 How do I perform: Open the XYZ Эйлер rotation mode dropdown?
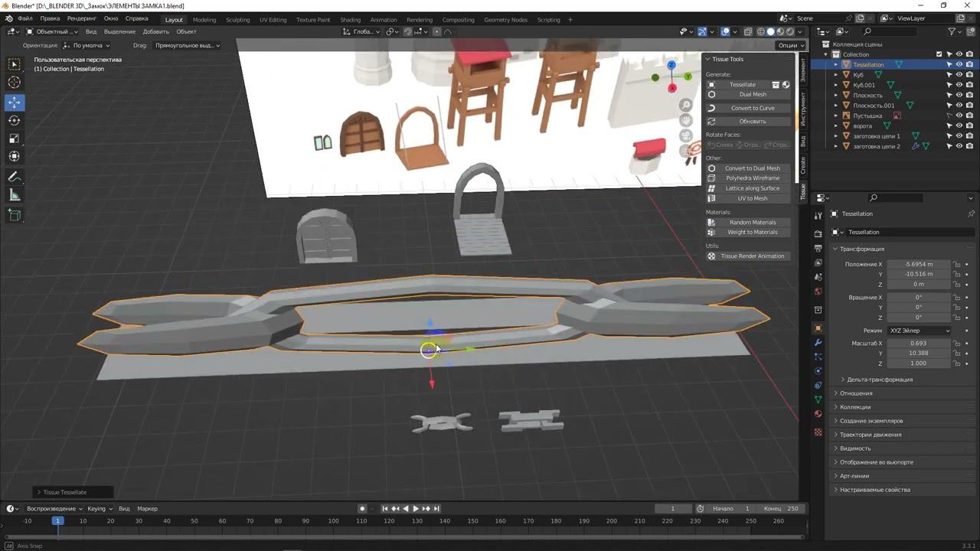919,331
